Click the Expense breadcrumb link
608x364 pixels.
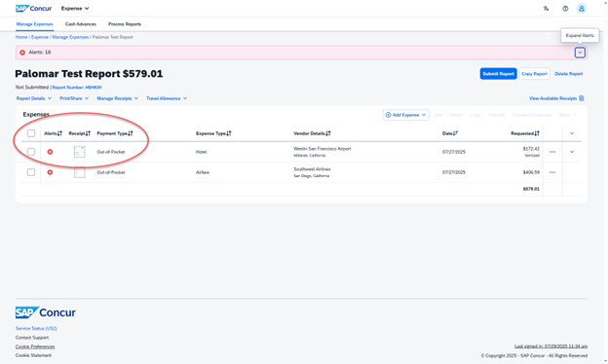(40, 37)
